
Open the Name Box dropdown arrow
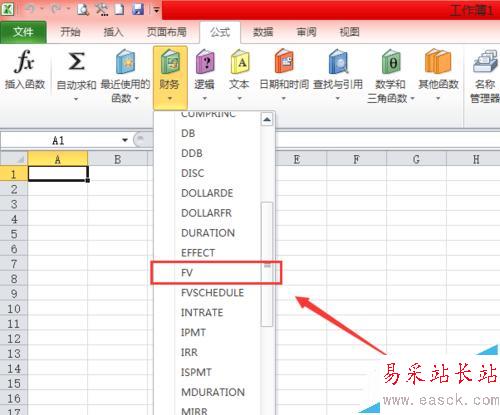click(125, 140)
